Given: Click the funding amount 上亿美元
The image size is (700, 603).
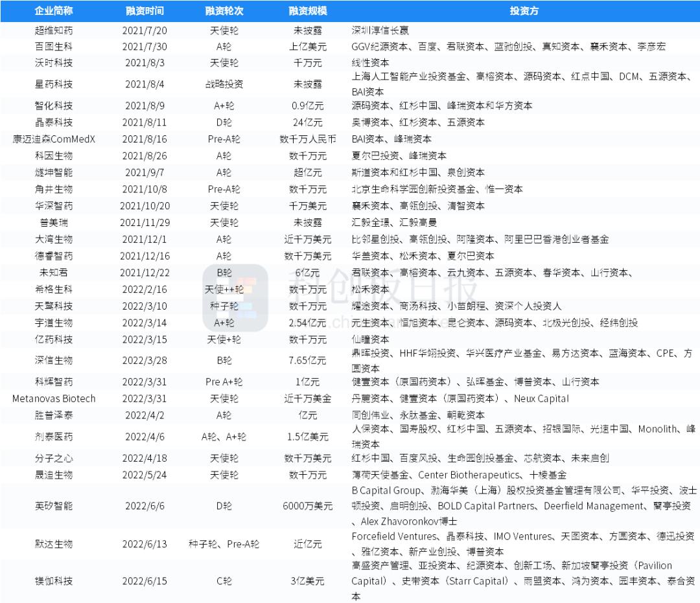Looking at the screenshot, I should click(308, 47).
